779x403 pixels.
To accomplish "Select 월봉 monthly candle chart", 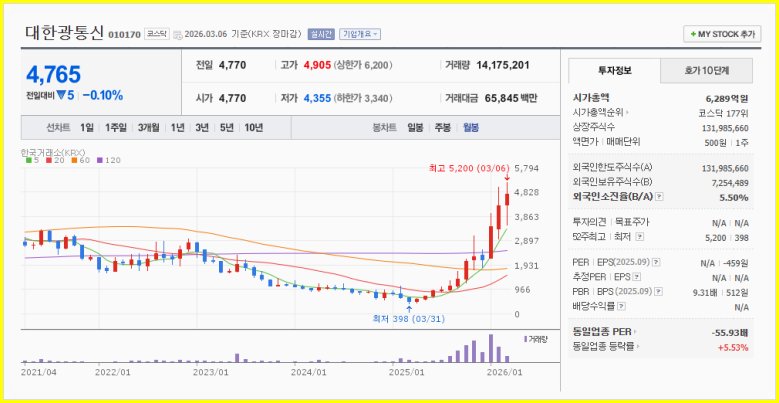I will (471, 128).
